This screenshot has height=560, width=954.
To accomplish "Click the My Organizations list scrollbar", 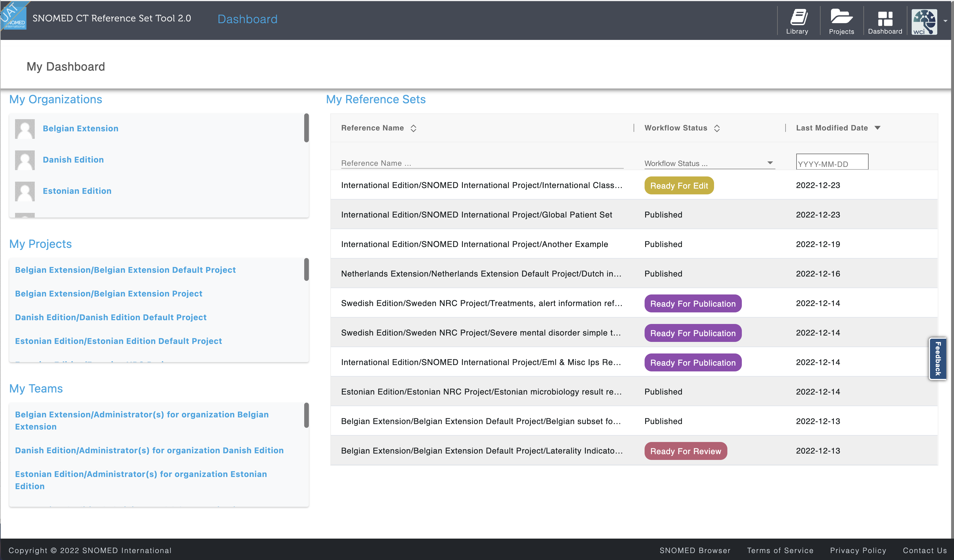I will click(306, 128).
